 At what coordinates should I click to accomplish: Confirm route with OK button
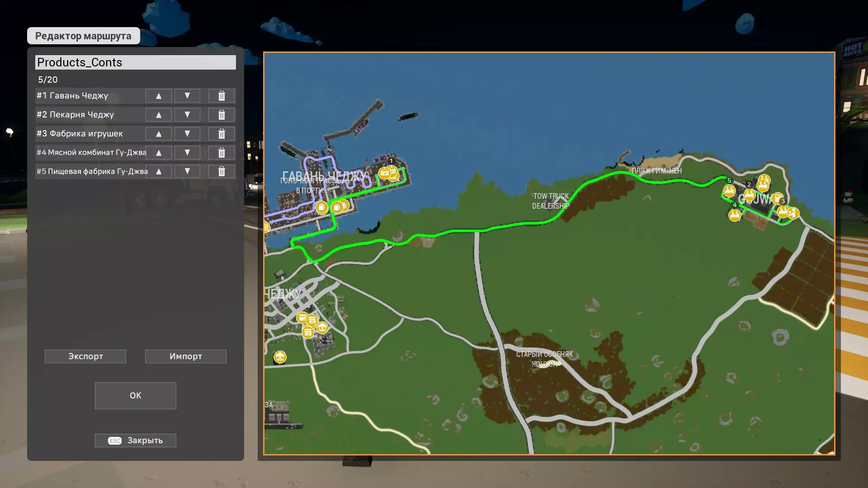136,396
